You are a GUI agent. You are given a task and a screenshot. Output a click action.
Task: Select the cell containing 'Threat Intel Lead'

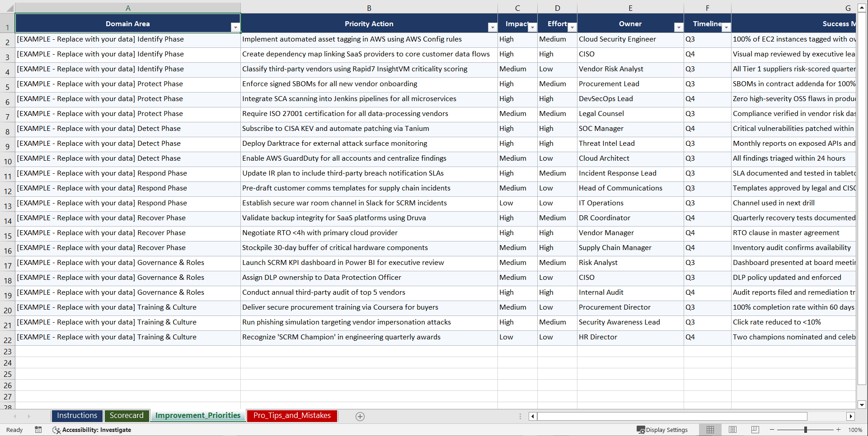click(x=630, y=144)
